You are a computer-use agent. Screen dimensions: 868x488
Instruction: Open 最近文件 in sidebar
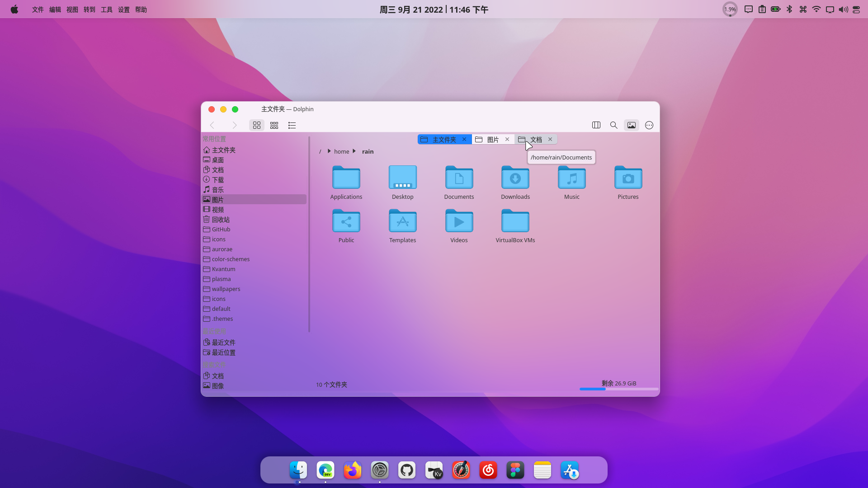click(254, 343)
